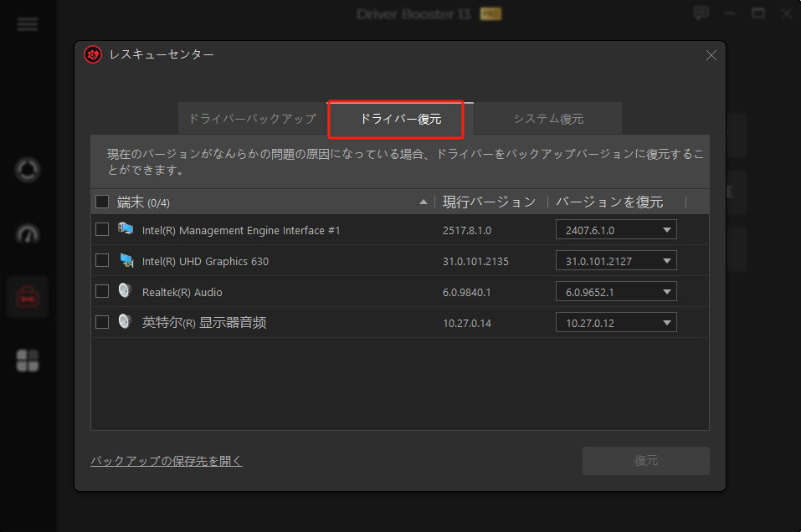Click the 英特尔(R) 显示器音频 speaker icon

pos(125,321)
